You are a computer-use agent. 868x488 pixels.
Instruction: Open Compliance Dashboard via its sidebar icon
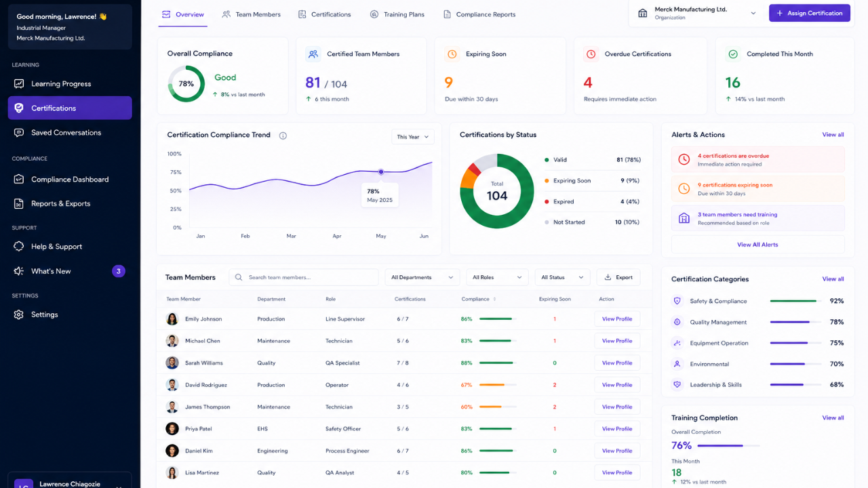click(19, 180)
